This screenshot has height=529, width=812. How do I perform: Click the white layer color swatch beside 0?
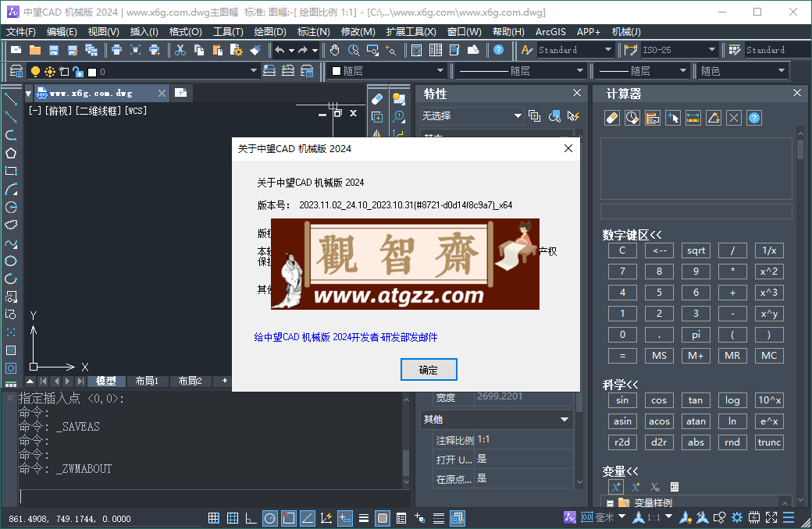pos(92,72)
